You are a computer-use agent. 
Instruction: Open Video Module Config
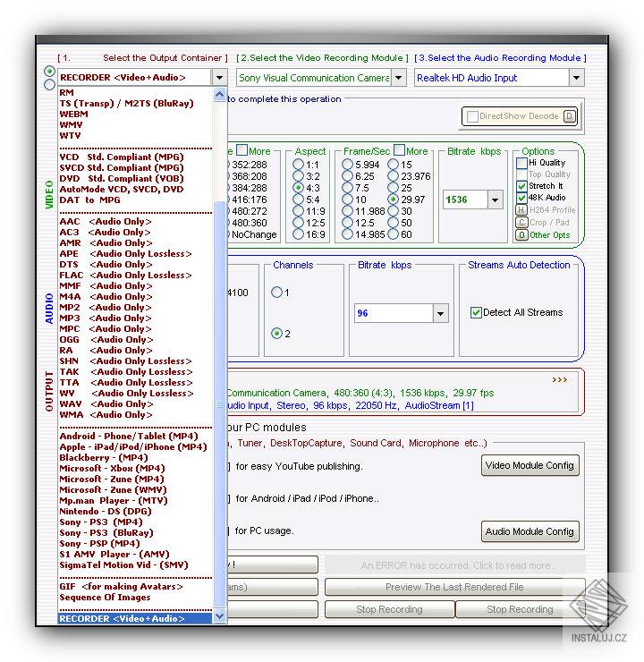pyautogui.click(x=530, y=466)
